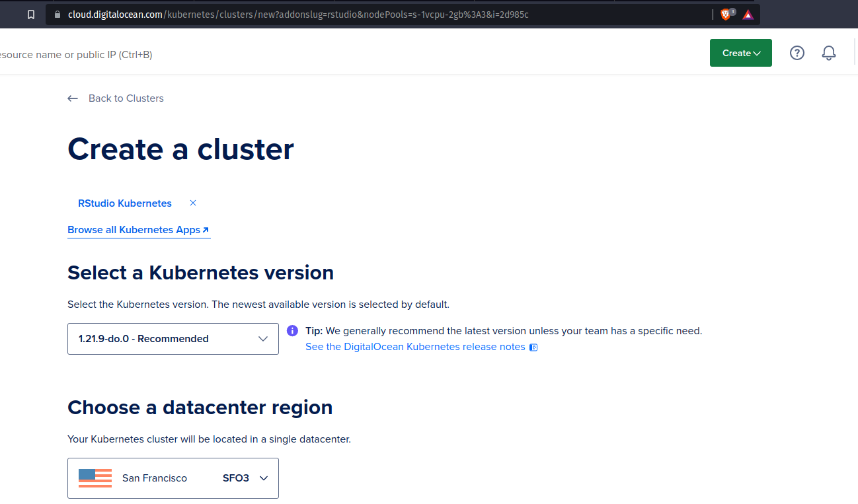Click the release notes external link icon
Screen dimensions: 858x504
(x=533, y=347)
